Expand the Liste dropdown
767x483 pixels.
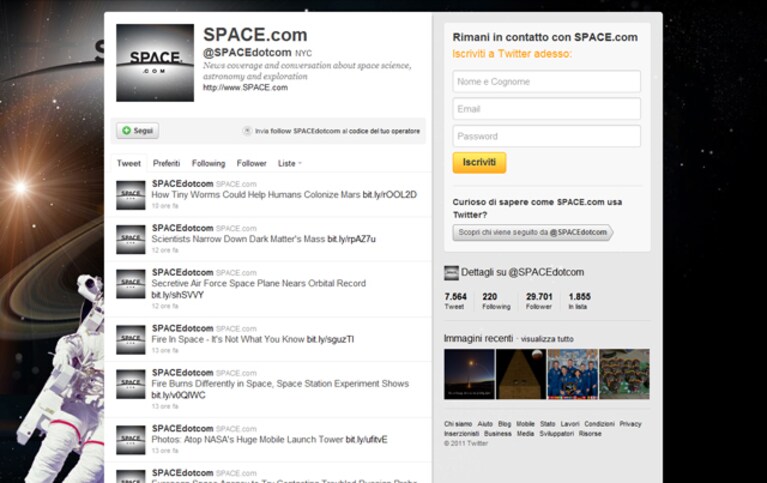(290, 163)
